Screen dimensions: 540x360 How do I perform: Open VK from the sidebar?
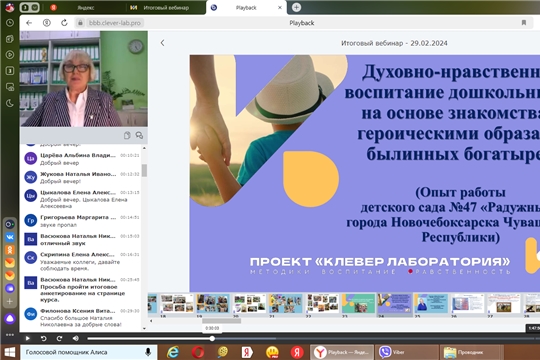point(10,237)
